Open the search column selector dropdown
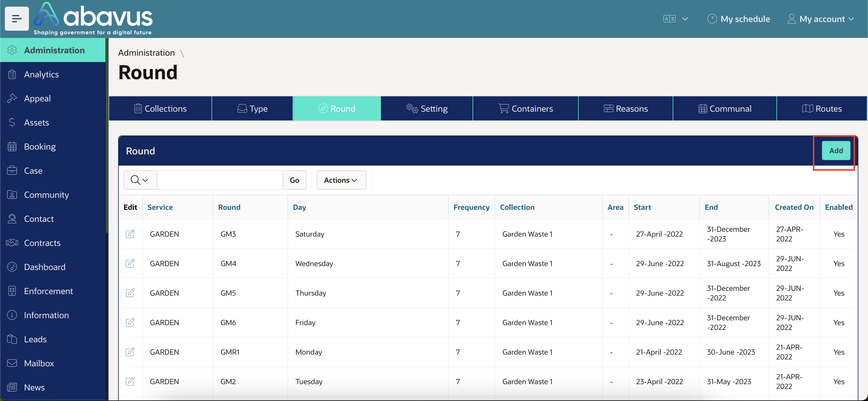 [140, 180]
